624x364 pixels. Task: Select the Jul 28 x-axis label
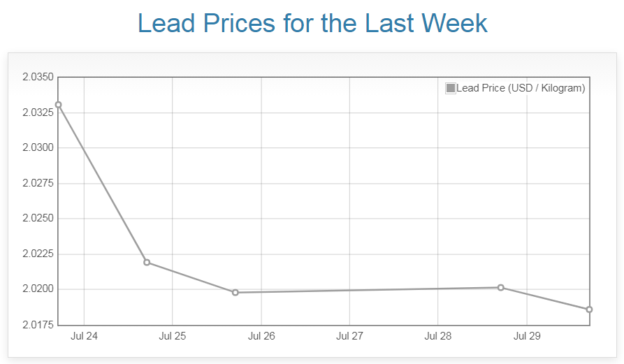click(x=438, y=336)
